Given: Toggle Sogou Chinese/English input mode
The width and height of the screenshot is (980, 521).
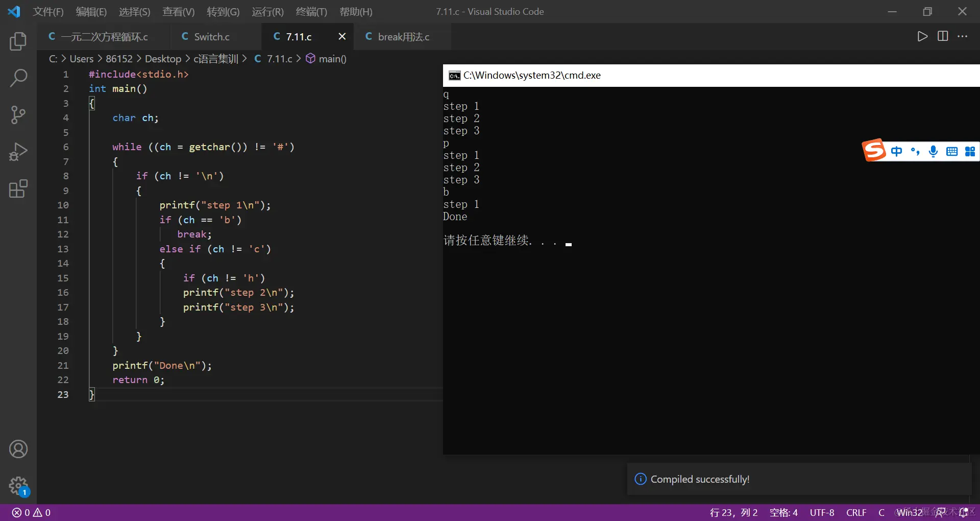Looking at the screenshot, I should tap(897, 151).
